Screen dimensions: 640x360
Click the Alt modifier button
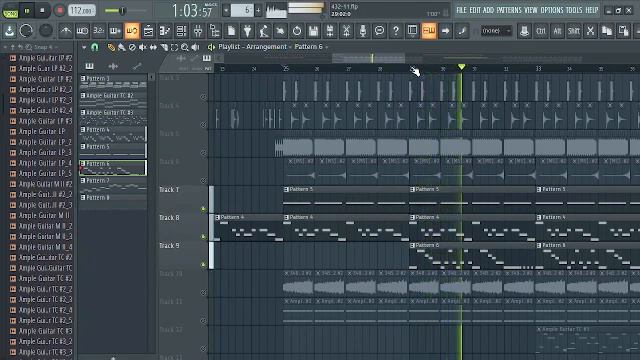pos(557,31)
